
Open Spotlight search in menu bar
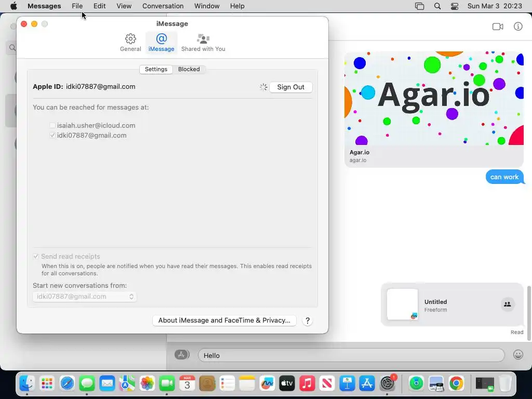(437, 6)
